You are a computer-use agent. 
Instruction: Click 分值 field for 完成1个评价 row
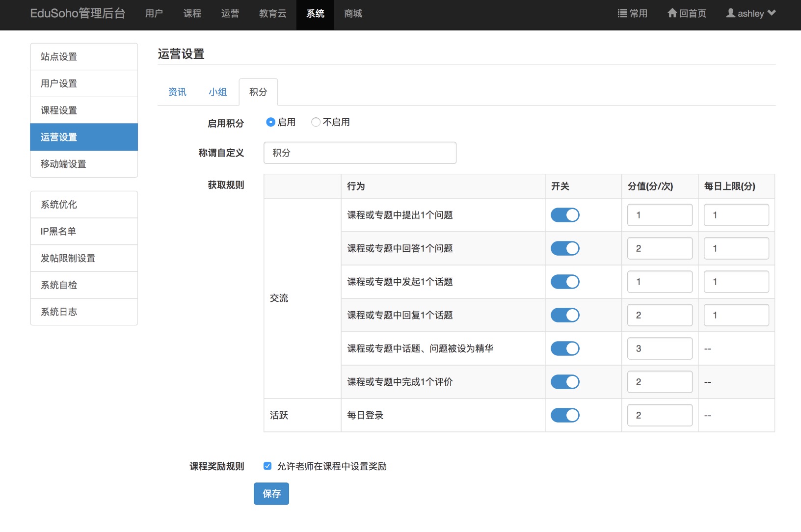(x=660, y=382)
